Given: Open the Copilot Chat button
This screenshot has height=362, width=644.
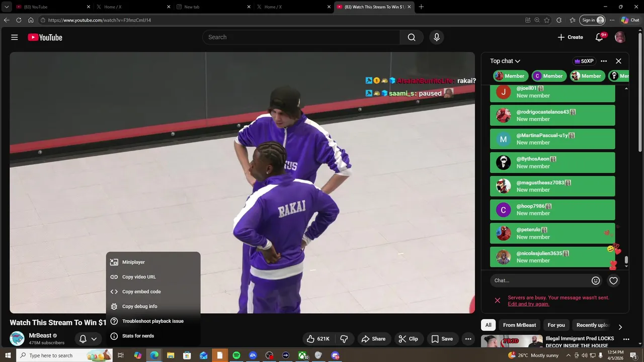Looking at the screenshot, I should pyautogui.click(x=630, y=20).
